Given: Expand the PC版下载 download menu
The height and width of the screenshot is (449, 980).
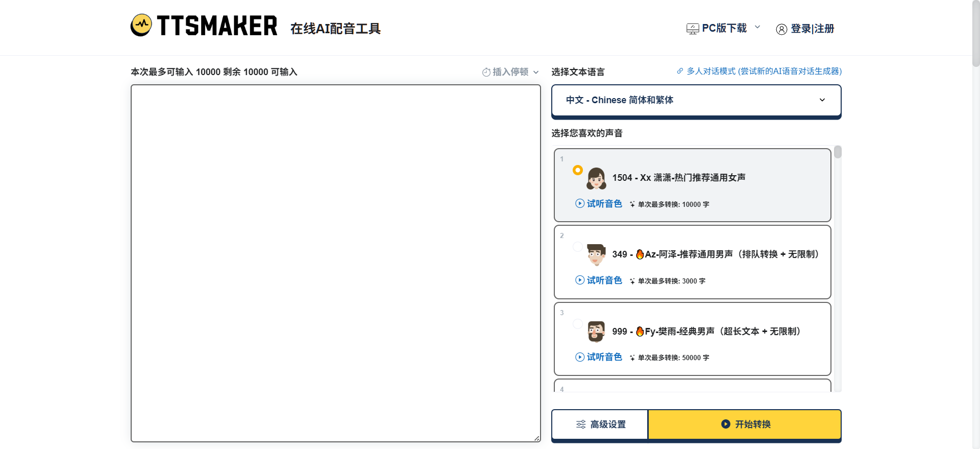Looking at the screenshot, I should point(723,28).
